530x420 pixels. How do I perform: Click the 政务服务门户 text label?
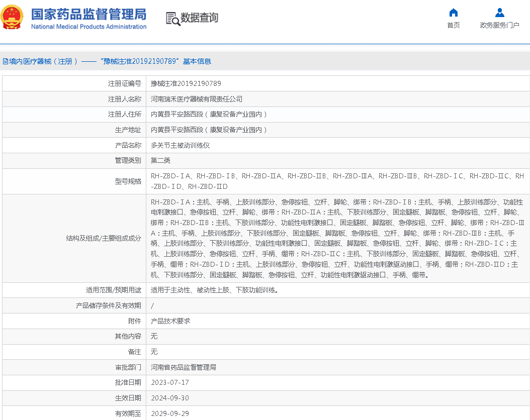[499, 25]
